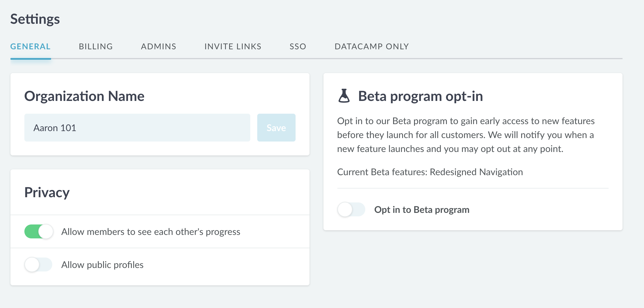Click the Settings page heading
Viewport: 644px width, 308px height.
[x=35, y=19]
